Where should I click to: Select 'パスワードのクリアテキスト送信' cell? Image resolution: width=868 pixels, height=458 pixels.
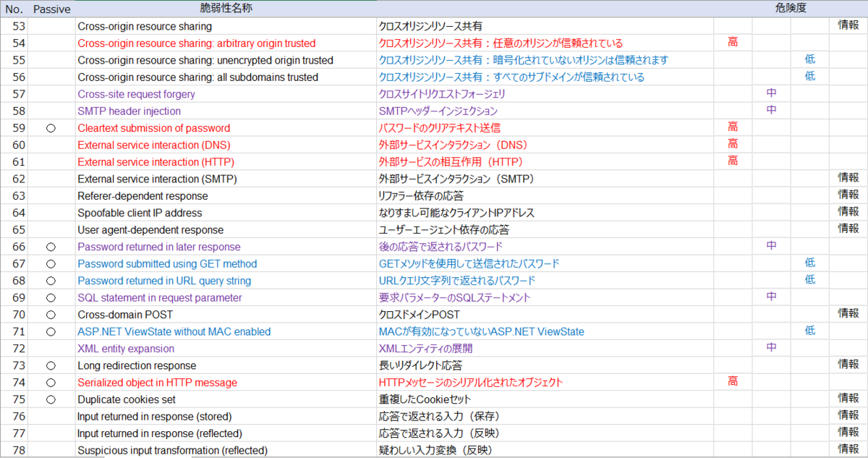pos(545,128)
